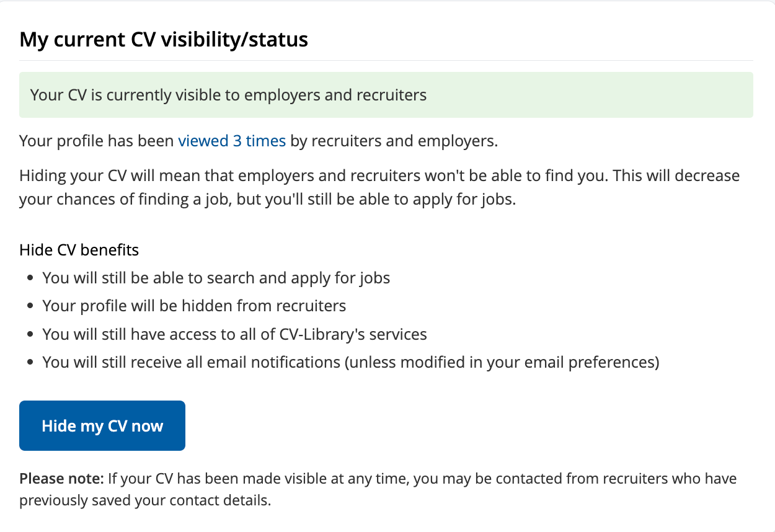Click the "by recruiters and employers." text
The image size is (775, 532).
pyautogui.click(x=394, y=141)
